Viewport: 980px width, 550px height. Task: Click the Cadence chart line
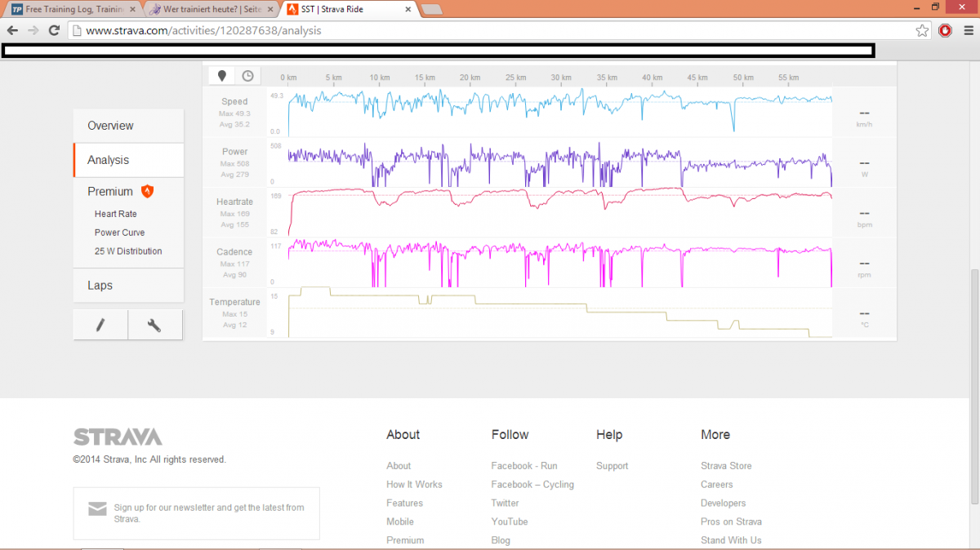point(560,263)
